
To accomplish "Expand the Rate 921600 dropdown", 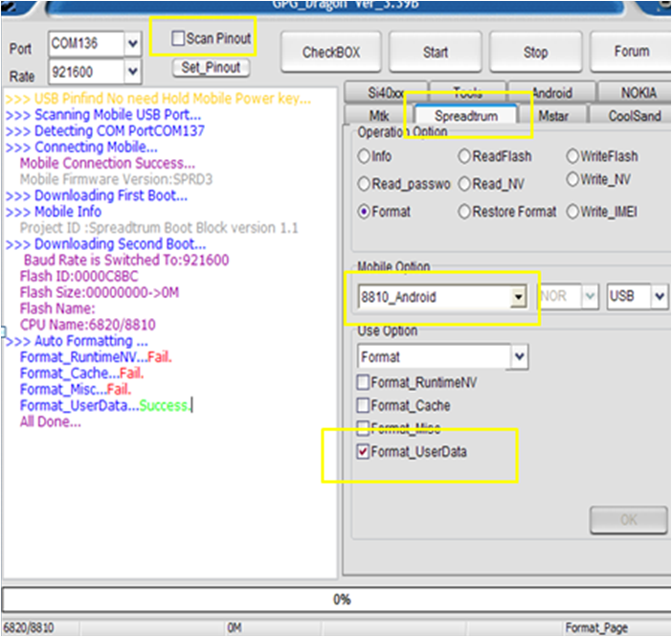I will (132, 72).
